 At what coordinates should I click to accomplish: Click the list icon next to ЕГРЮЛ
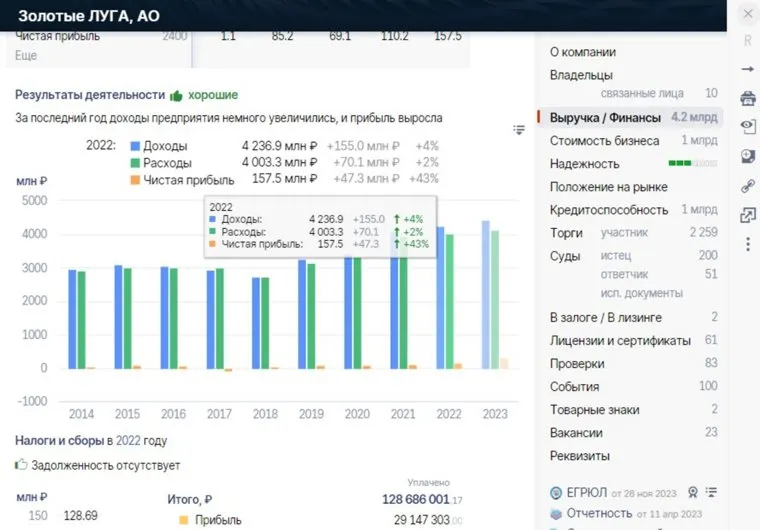[711, 492]
